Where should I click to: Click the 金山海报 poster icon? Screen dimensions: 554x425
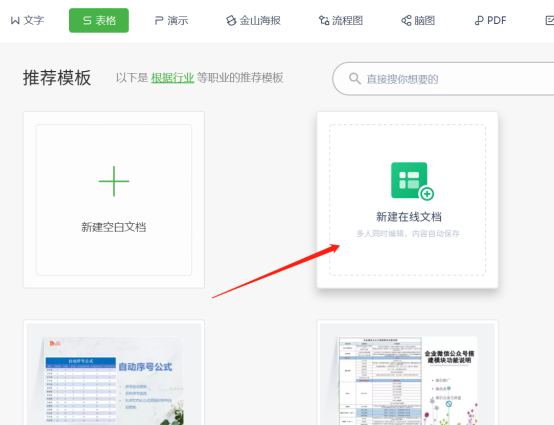(x=231, y=20)
